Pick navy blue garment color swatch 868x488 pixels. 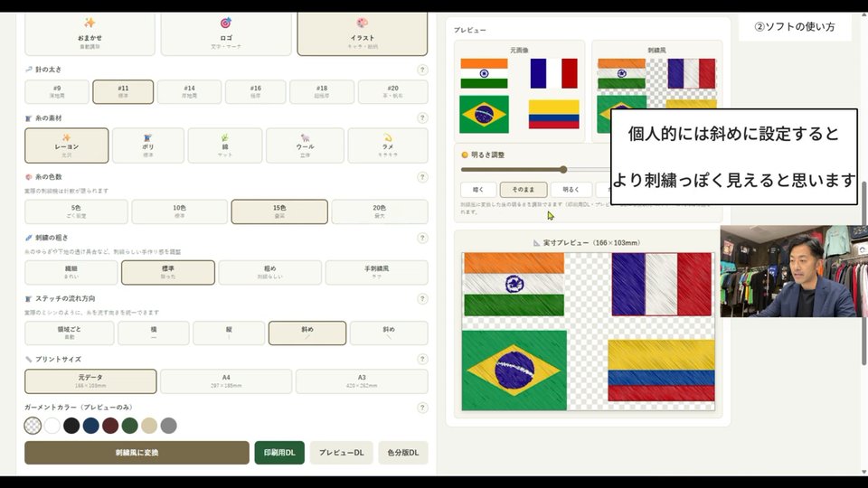pos(90,426)
